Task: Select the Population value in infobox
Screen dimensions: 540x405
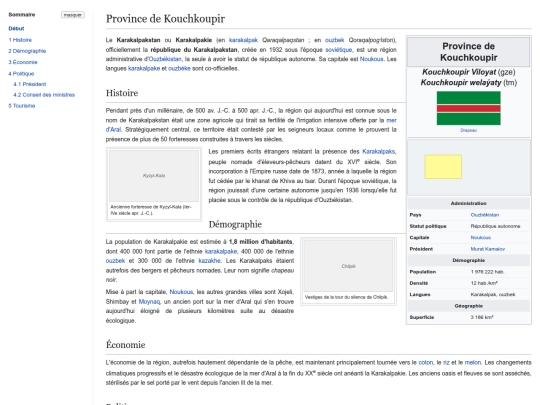Action: [487, 272]
